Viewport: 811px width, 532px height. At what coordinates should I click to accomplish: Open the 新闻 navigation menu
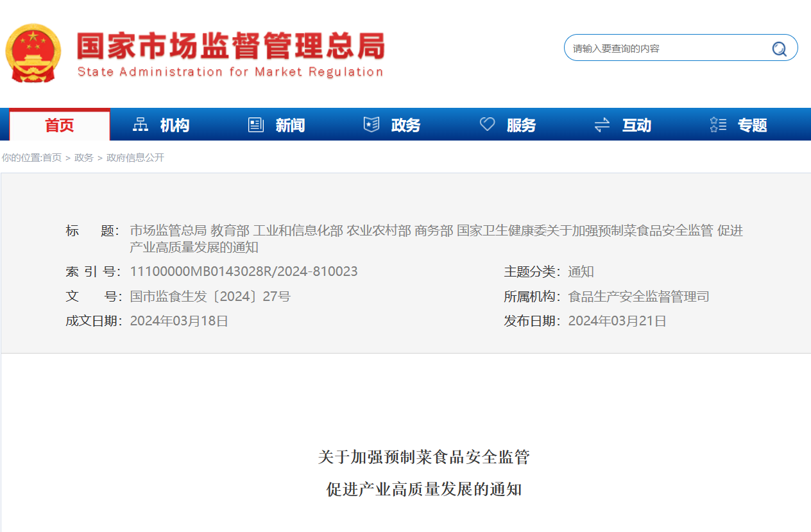[290, 125]
